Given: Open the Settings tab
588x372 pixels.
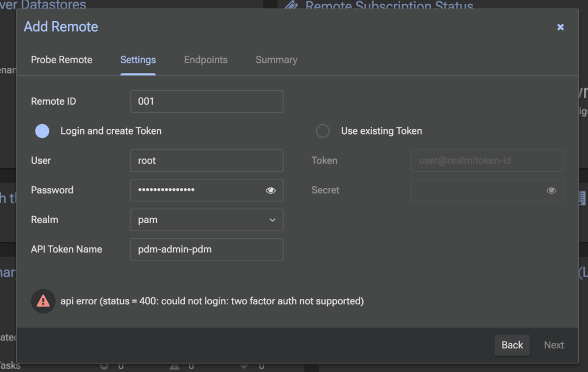Looking at the screenshot, I should pyautogui.click(x=138, y=60).
